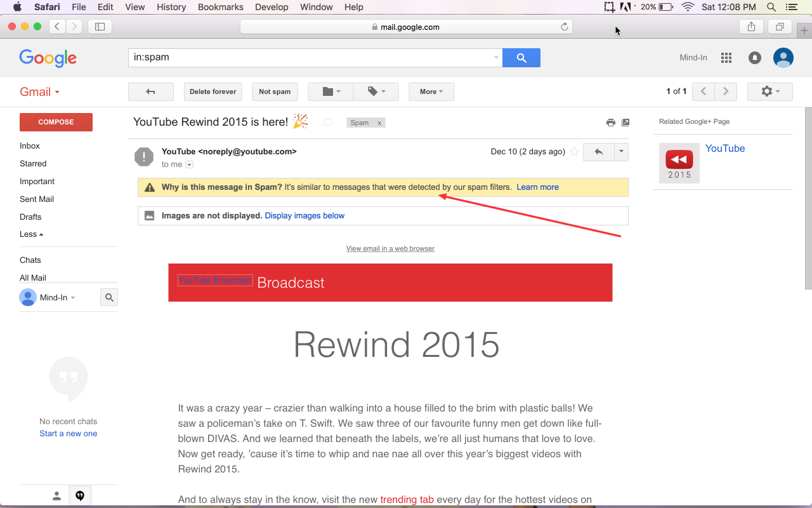812x508 pixels.
Task: Open the Google notifications bell
Action: 754,57
